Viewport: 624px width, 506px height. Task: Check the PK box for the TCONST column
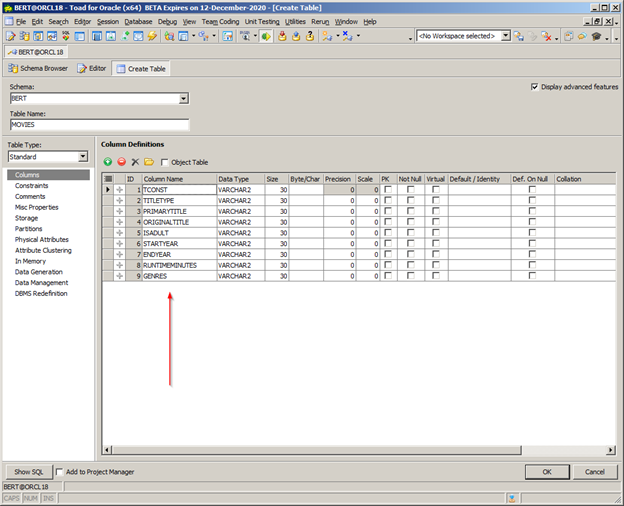click(x=388, y=190)
